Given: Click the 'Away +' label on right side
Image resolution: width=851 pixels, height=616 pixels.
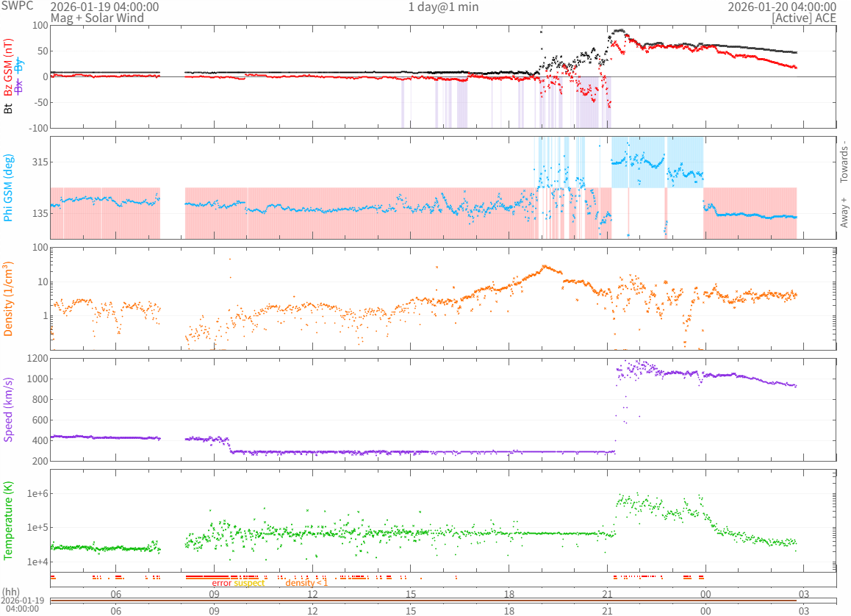Looking at the screenshot, I should 844,212.
